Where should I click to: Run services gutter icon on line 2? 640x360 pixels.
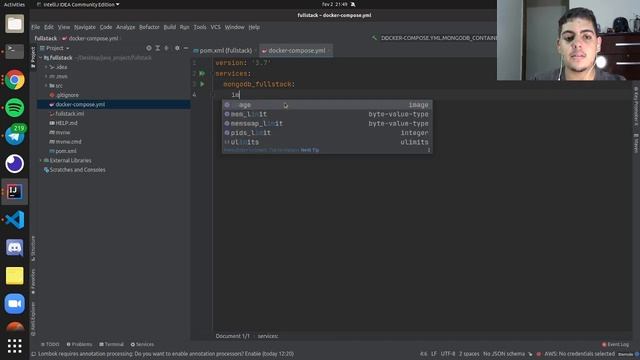click(x=202, y=73)
